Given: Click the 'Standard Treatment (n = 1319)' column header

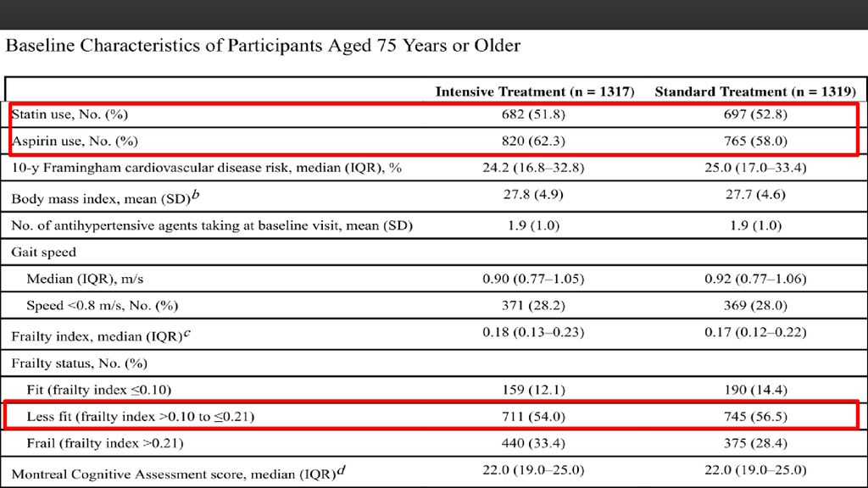Looking at the screenshot, I should 755,91.
